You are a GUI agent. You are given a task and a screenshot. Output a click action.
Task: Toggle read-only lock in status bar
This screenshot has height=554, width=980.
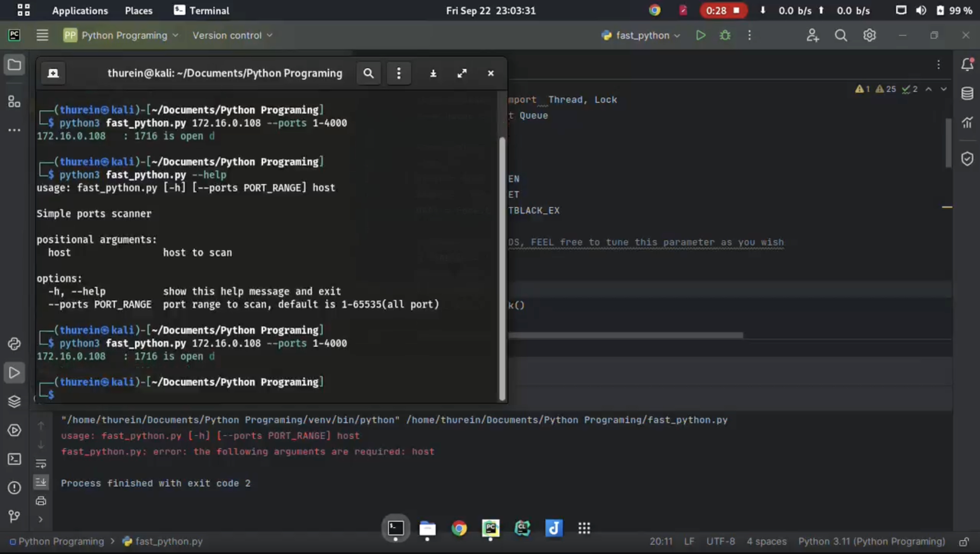click(x=964, y=541)
